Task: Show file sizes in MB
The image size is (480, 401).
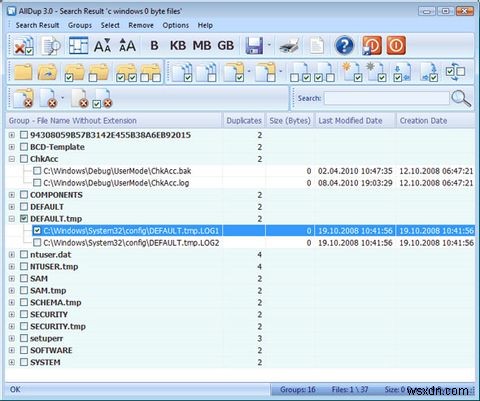Action: (x=202, y=45)
